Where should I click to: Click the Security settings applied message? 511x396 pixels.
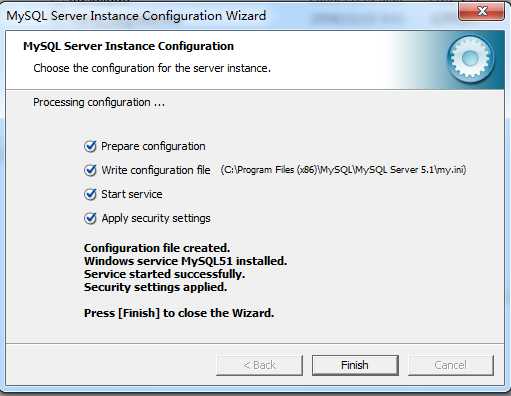tap(155, 287)
